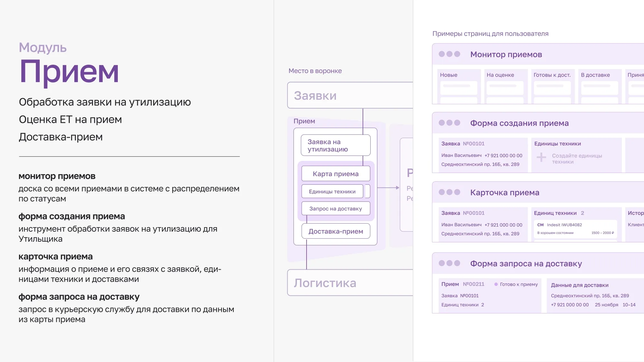Click the window dots on Форма создания приема
Screen dimensions: 644x362
tap(450, 123)
